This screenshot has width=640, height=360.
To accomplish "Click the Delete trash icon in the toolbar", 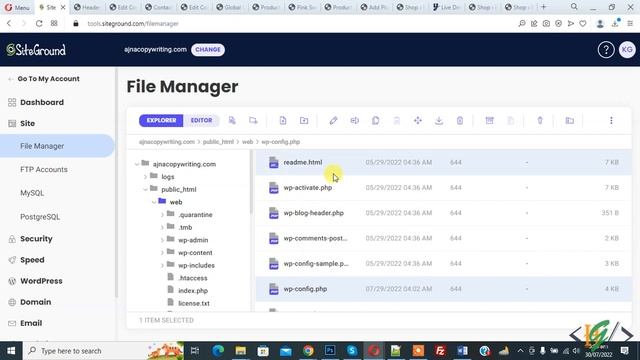I will click(460, 120).
